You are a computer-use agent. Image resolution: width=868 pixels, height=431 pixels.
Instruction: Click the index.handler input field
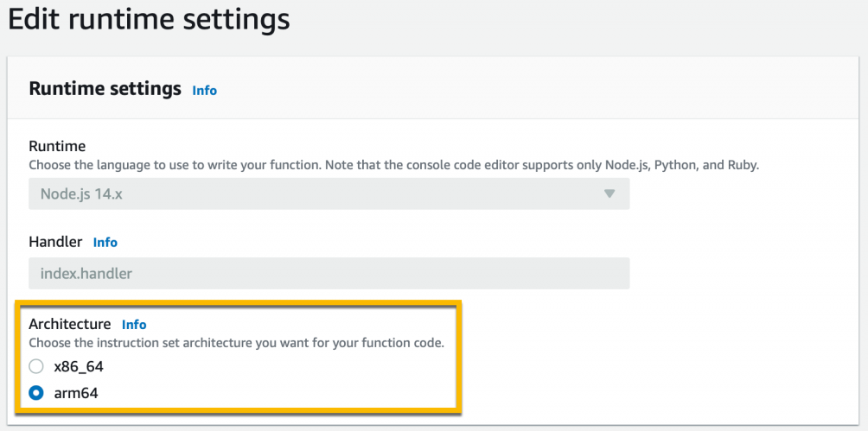[x=329, y=274]
